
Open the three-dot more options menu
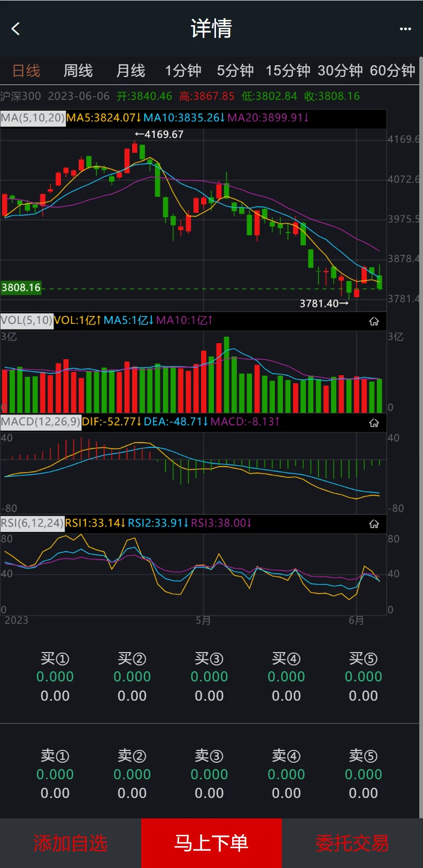tap(405, 29)
